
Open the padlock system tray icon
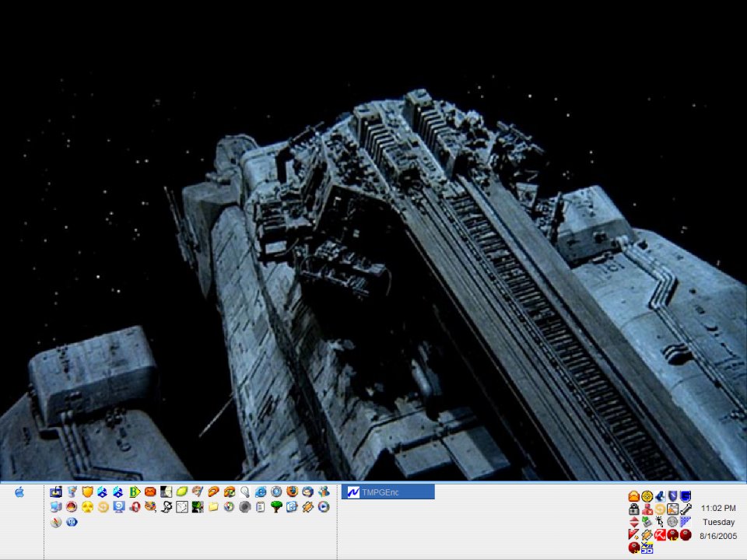pos(634,509)
